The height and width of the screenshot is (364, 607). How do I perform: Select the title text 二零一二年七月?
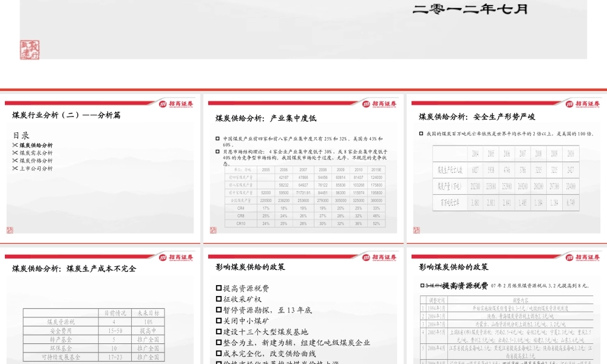coord(470,8)
